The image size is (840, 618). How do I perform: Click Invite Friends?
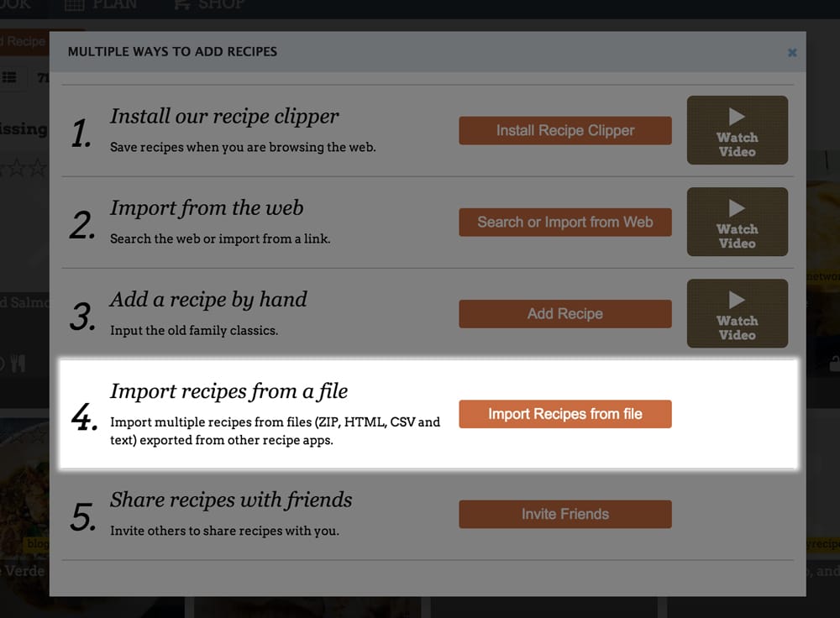click(564, 514)
